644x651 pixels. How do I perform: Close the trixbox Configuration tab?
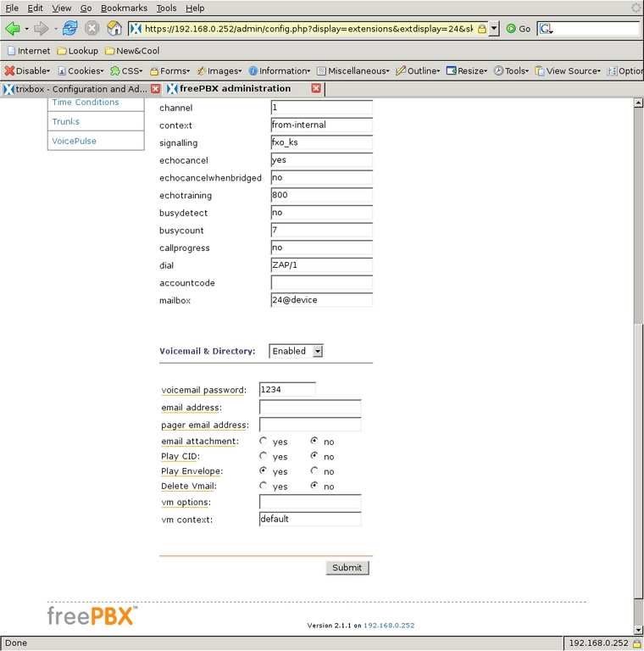[155, 89]
